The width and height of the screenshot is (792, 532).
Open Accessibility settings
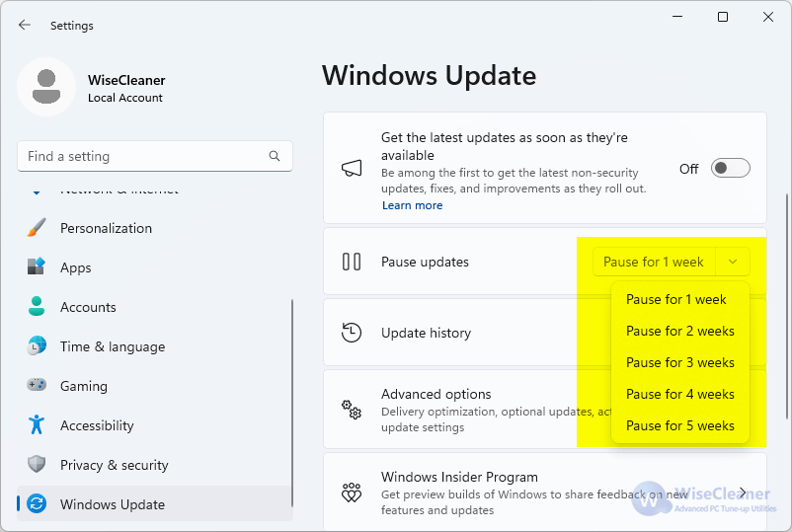(x=155, y=425)
